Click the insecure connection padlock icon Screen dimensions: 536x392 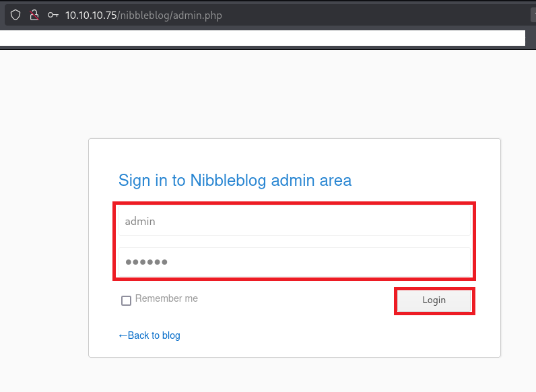[34, 15]
